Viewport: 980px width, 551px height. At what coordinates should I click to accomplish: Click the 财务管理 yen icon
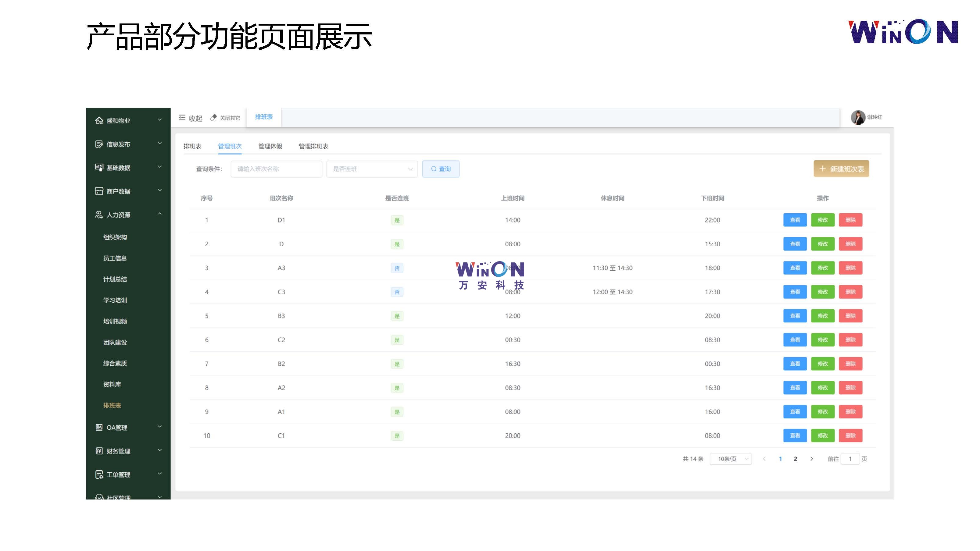99,451
